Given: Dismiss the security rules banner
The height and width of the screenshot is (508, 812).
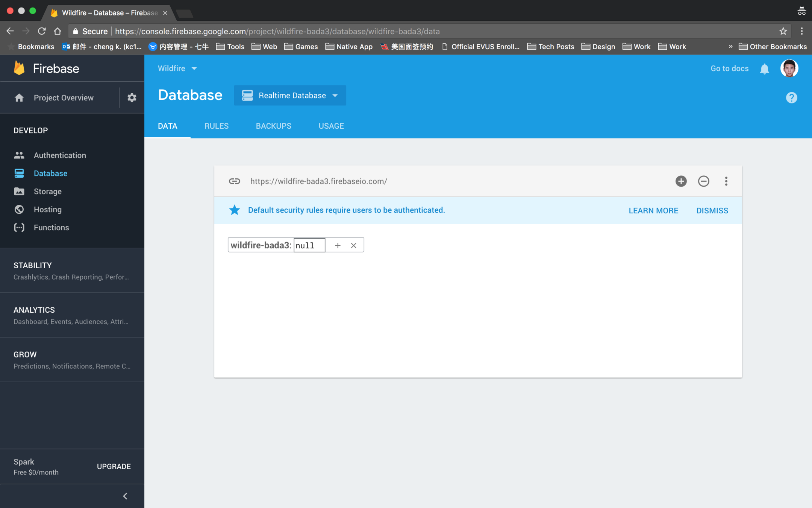Looking at the screenshot, I should [712, 211].
